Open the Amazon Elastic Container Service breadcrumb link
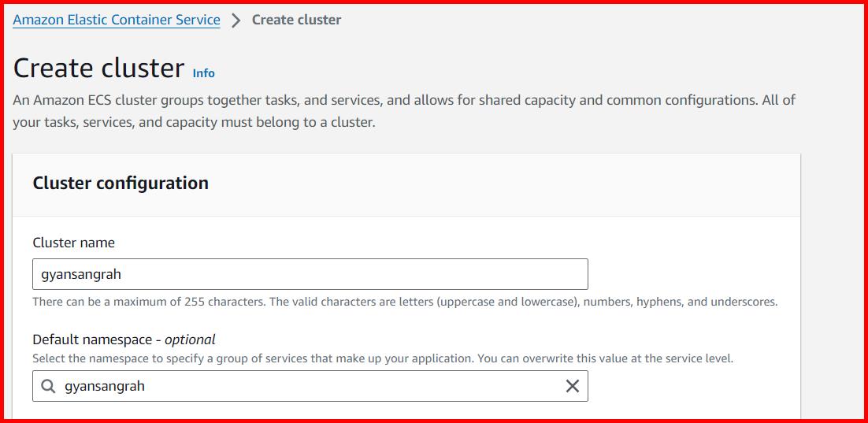 (x=117, y=20)
